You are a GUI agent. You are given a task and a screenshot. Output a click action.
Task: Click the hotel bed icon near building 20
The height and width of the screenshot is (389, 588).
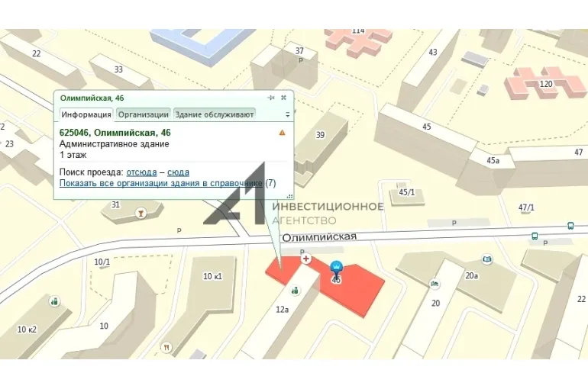tap(435, 284)
